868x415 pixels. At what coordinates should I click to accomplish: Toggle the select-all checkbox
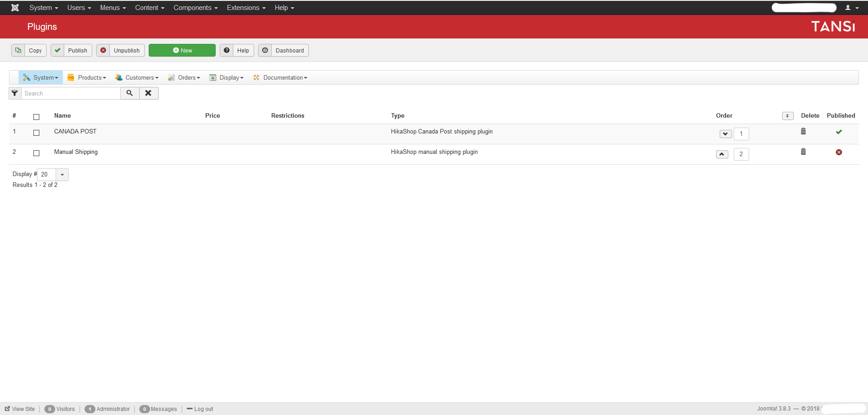(37, 117)
